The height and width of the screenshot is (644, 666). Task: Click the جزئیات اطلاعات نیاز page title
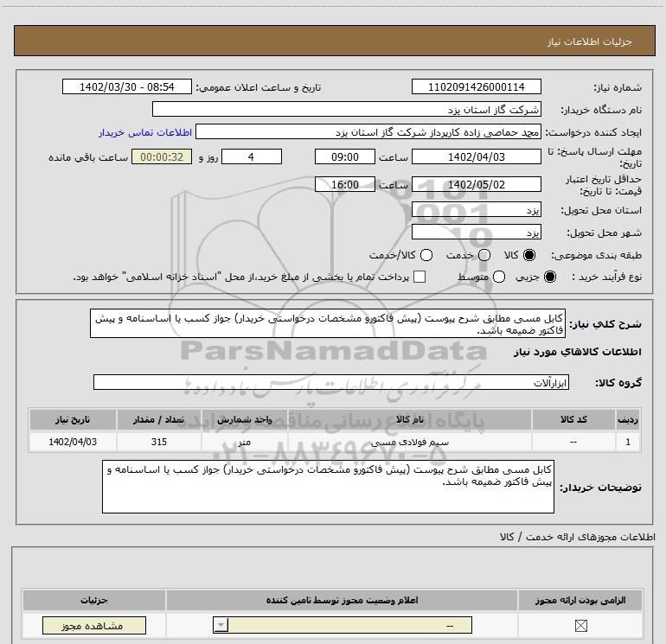(x=590, y=41)
